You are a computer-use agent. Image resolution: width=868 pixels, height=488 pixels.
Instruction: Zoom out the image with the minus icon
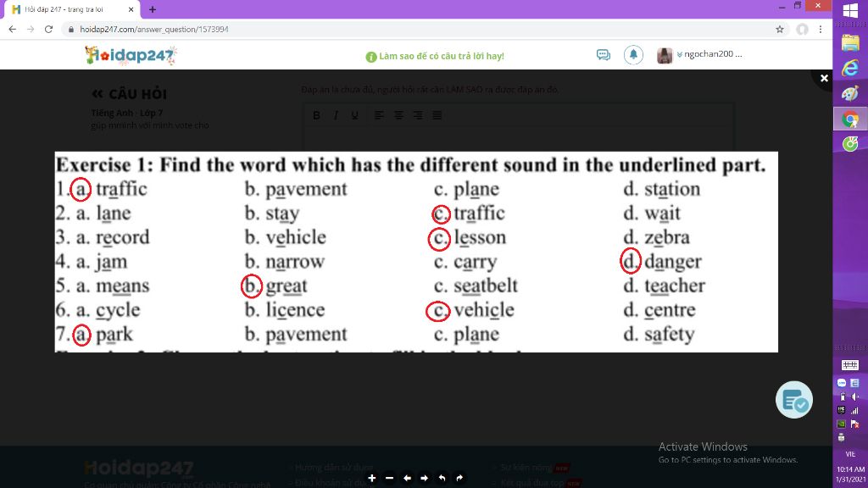point(389,478)
